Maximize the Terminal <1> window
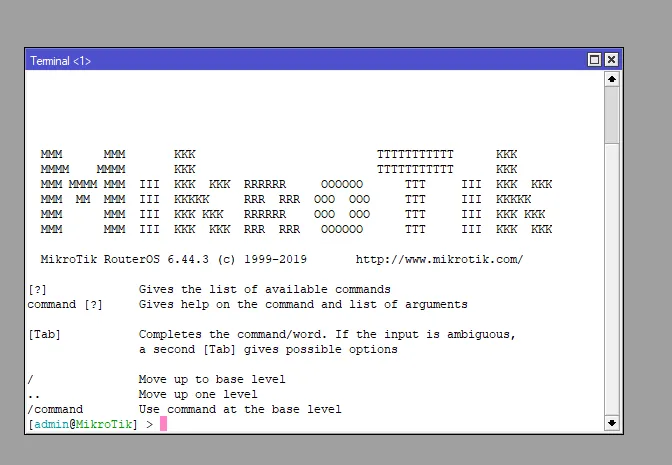672x465 pixels. pyautogui.click(x=594, y=60)
